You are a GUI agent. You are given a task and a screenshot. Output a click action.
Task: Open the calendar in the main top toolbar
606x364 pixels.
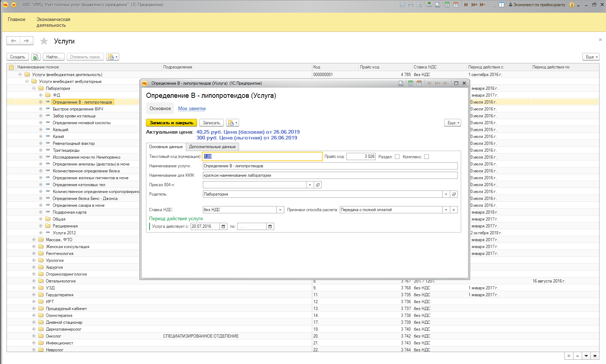[x=456, y=5]
